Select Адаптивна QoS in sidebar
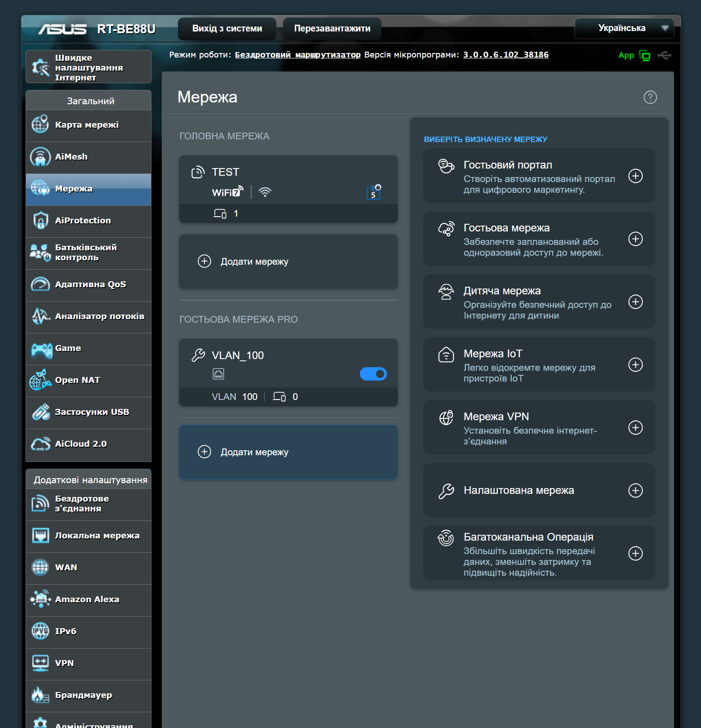701x728 pixels. 89,285
